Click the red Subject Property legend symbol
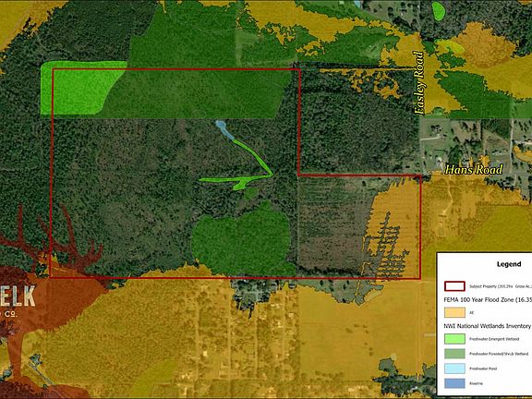The height and width of the screenshot is (399, 532). pyautogui.click(x=454, y=286)
